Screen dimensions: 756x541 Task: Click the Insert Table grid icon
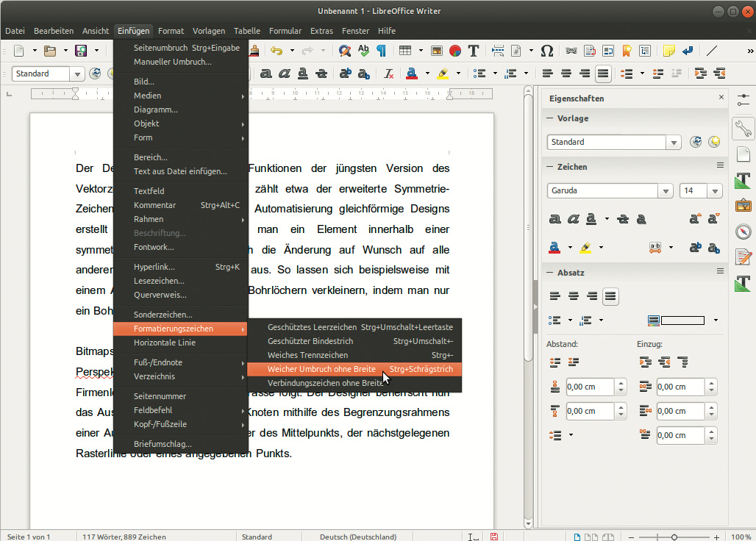point(404,51)
